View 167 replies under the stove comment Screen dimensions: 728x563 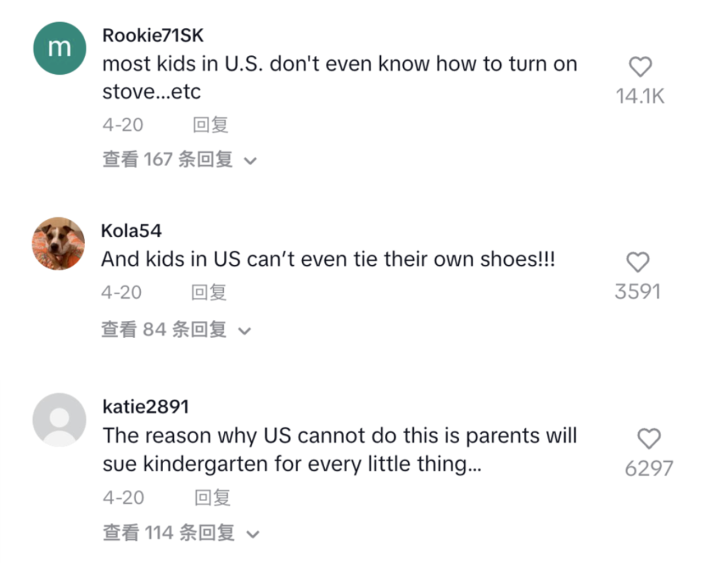click(167, 160)
